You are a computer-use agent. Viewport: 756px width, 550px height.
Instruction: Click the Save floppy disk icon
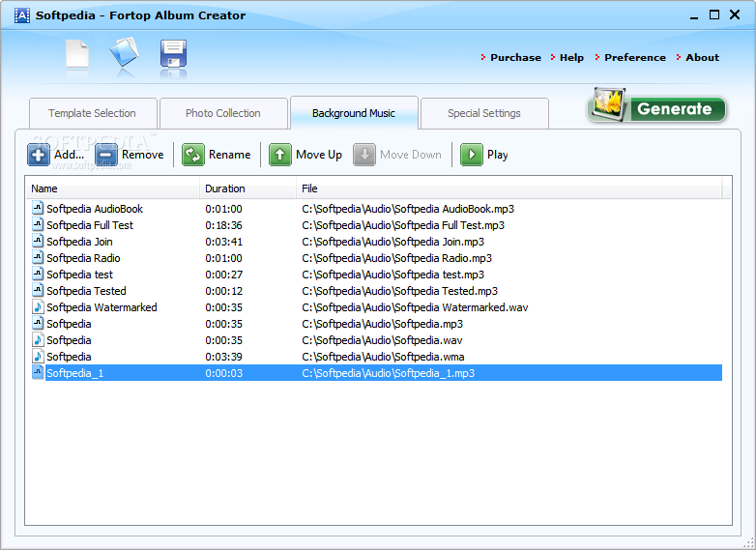click(x=174, y=54)
